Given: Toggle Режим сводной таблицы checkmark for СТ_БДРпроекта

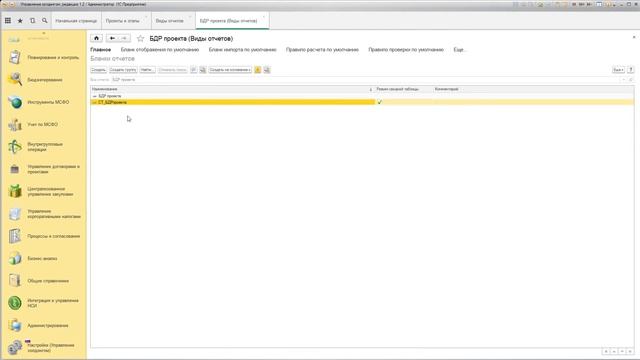Looking at the screenshot, I should [380, 102].
